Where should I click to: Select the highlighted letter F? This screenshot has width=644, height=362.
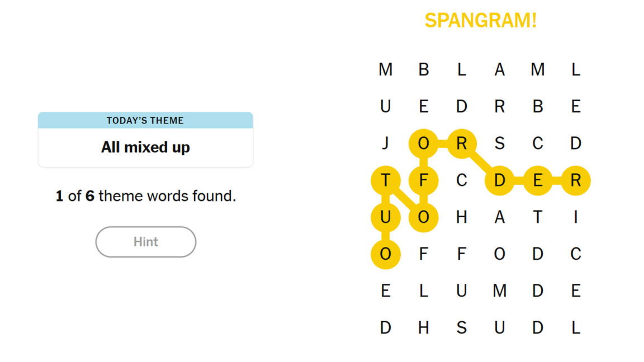tap(423, 180)
